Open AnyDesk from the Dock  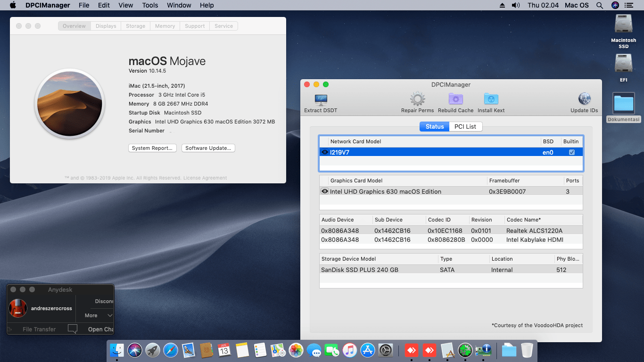tap(411, 350)
